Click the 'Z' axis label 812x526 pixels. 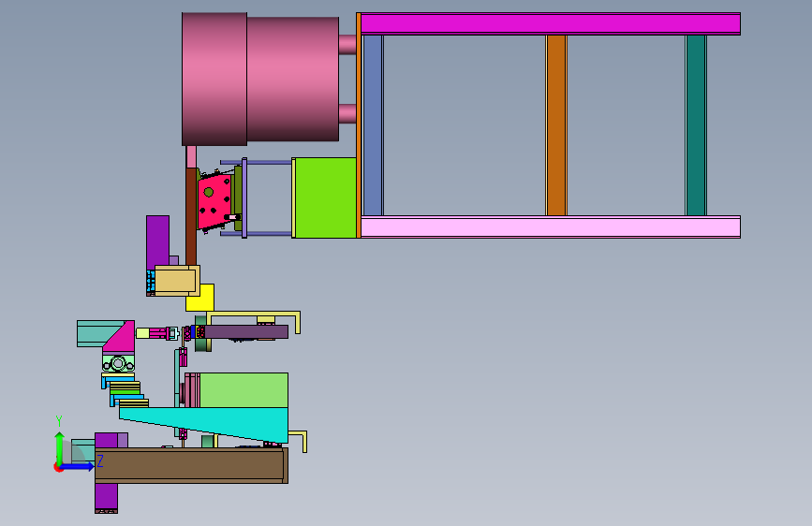click(100, 460)
